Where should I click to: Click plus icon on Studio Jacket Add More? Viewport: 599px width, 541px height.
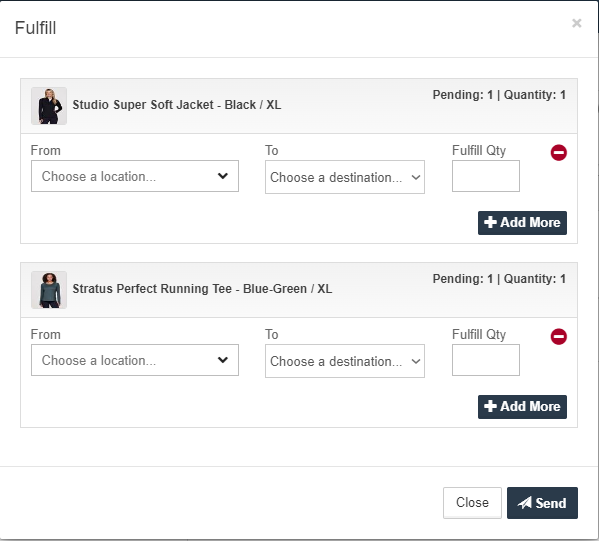click(490, 222)
